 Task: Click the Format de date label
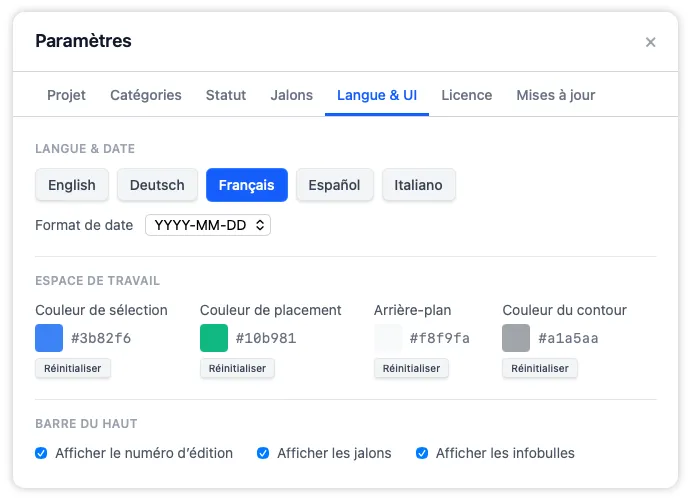84,225
